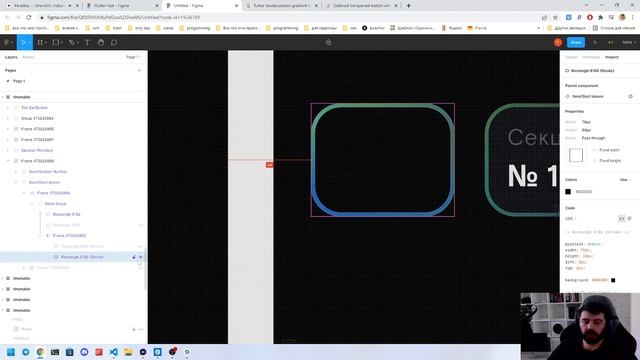Show the hidden upper Rectangle 6188 (Stroke) layer
Image resolution: width=640 pixels, height=360 pixels.
tap(140, 247)
